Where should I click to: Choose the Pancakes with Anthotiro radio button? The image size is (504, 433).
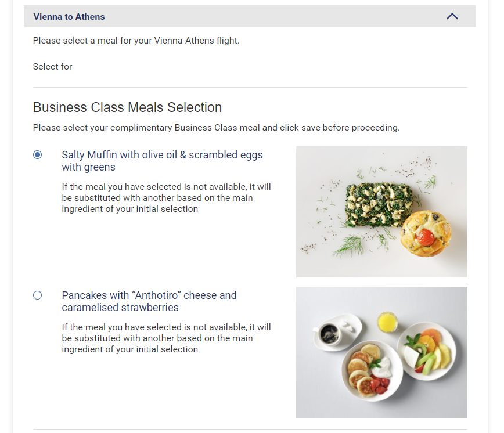(38, 295)
